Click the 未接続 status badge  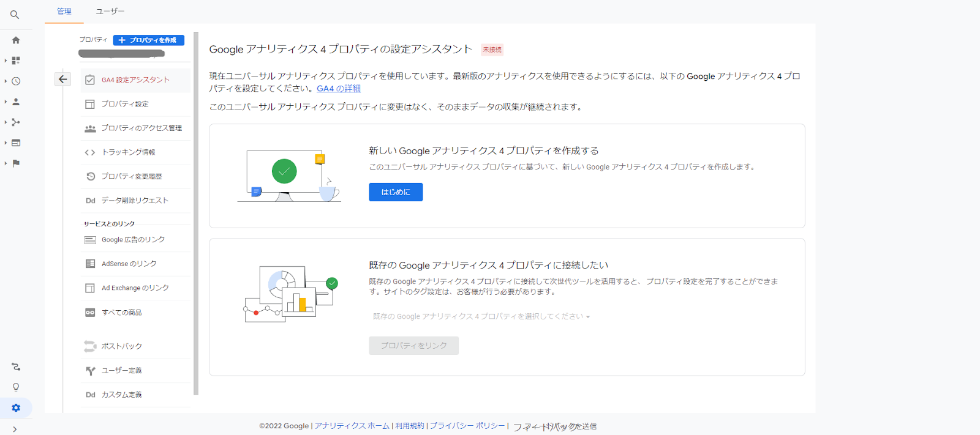[492, 50]
